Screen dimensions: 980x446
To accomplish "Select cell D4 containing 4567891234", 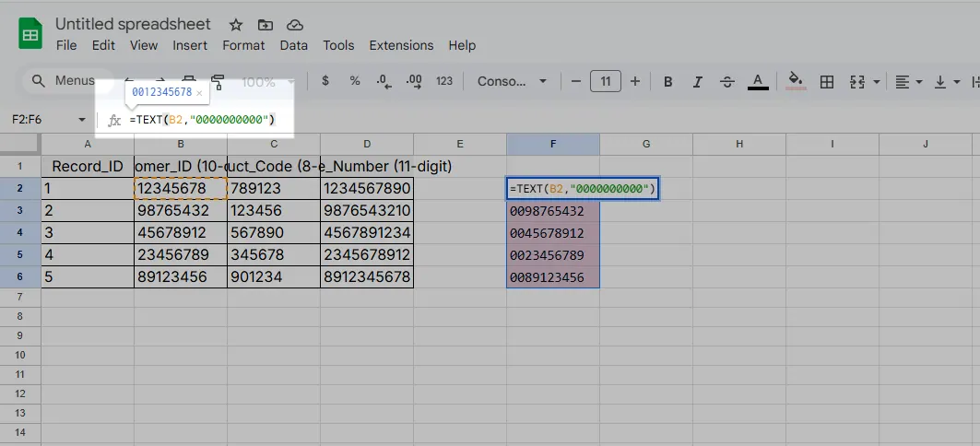I will click(367, 233).
